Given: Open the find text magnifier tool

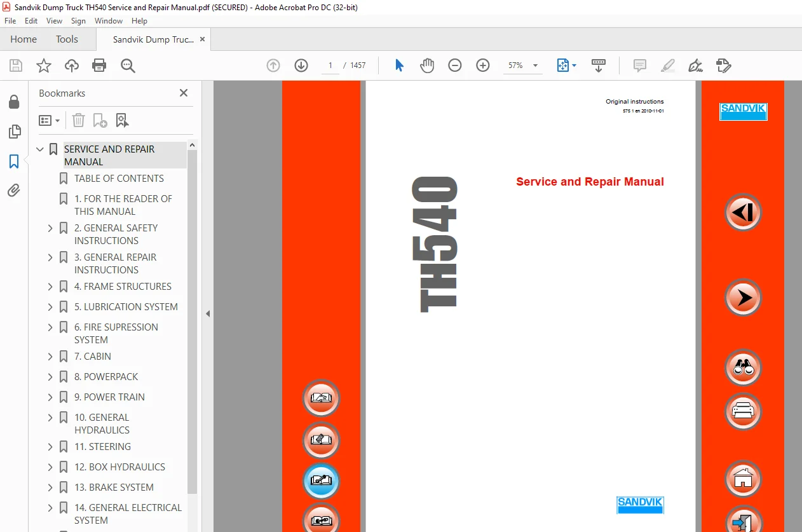Looking at the screenshot, I should 128,65.
